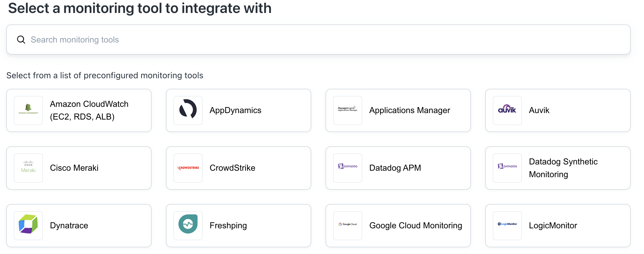644x254 pixels.
Task: Click the Dynatrace logo icon
Action: coord(28,225)
